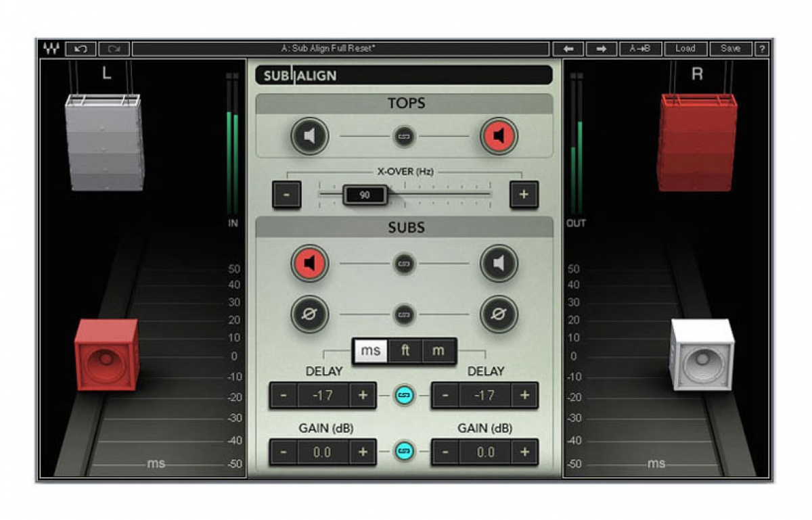Screen dimensions: 812x520
Task: Decrease X-Over frequency with minus button
Action: click(287, 195)
